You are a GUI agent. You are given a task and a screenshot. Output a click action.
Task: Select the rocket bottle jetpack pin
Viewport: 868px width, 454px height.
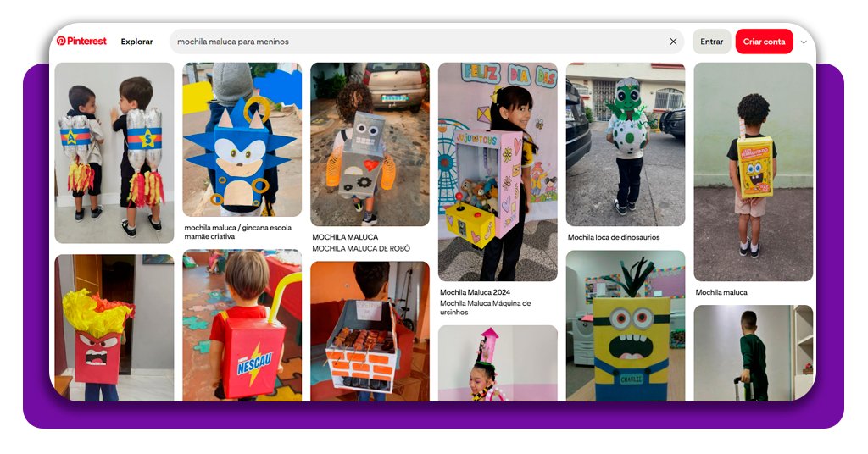click(x=114, y=152)
